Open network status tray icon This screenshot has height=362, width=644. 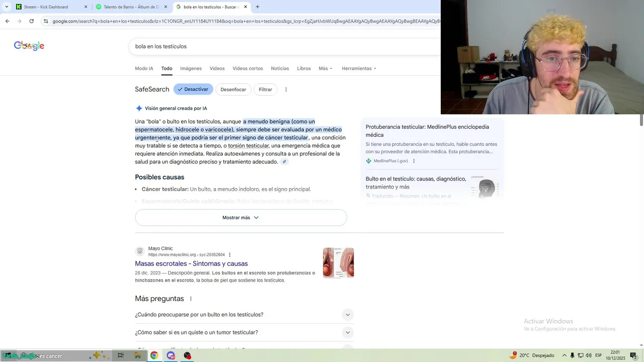(580, 355)
